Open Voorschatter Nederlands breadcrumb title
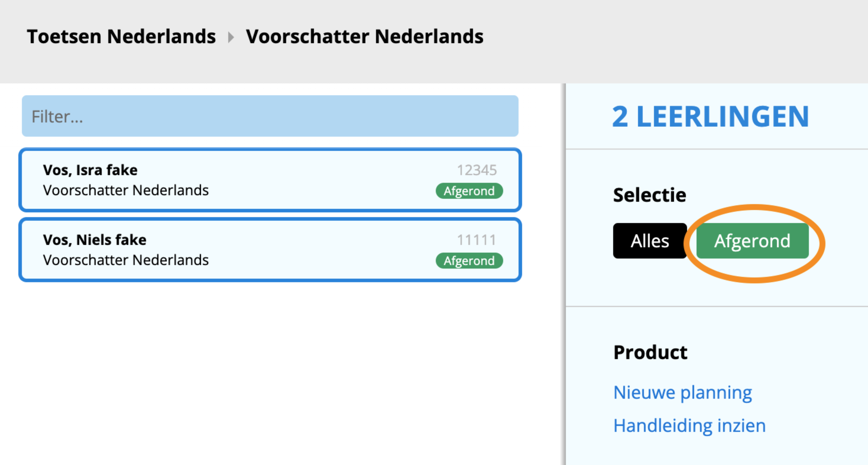The width and height of the screenshot is (868, 465). (x=365, y=36)
